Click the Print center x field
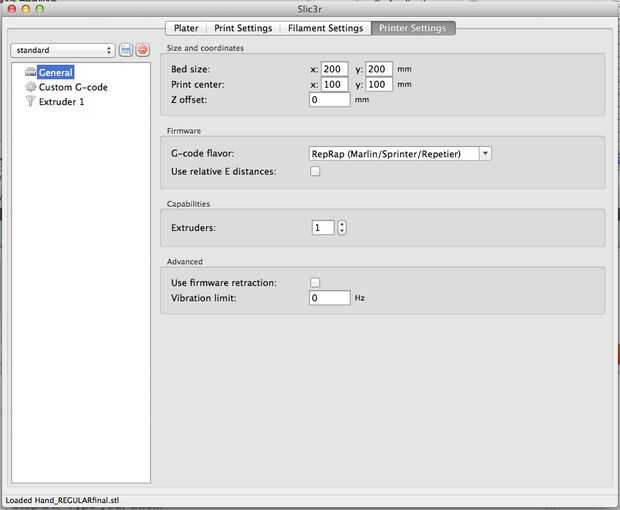 [x=335, y=84]
